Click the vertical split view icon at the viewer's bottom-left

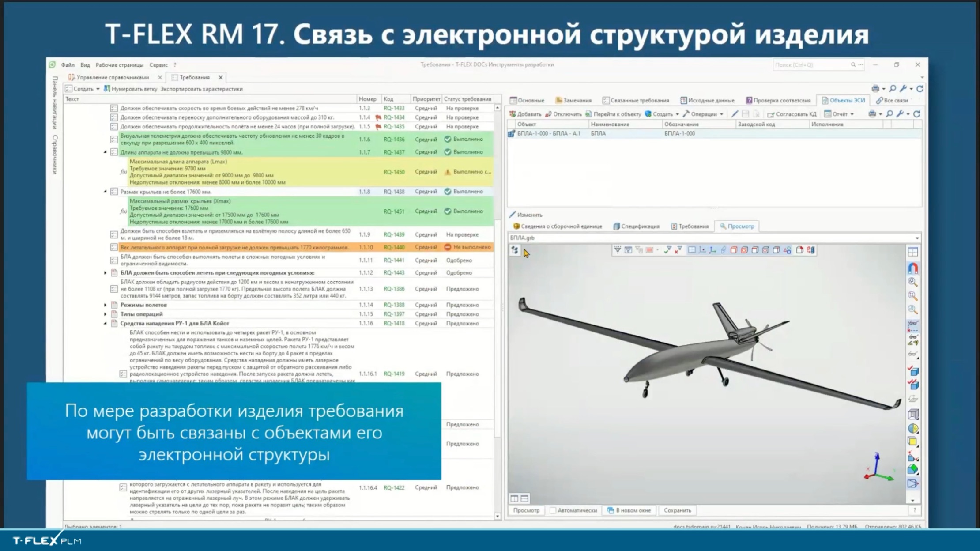pyautogui.click(x=514, y=498)
